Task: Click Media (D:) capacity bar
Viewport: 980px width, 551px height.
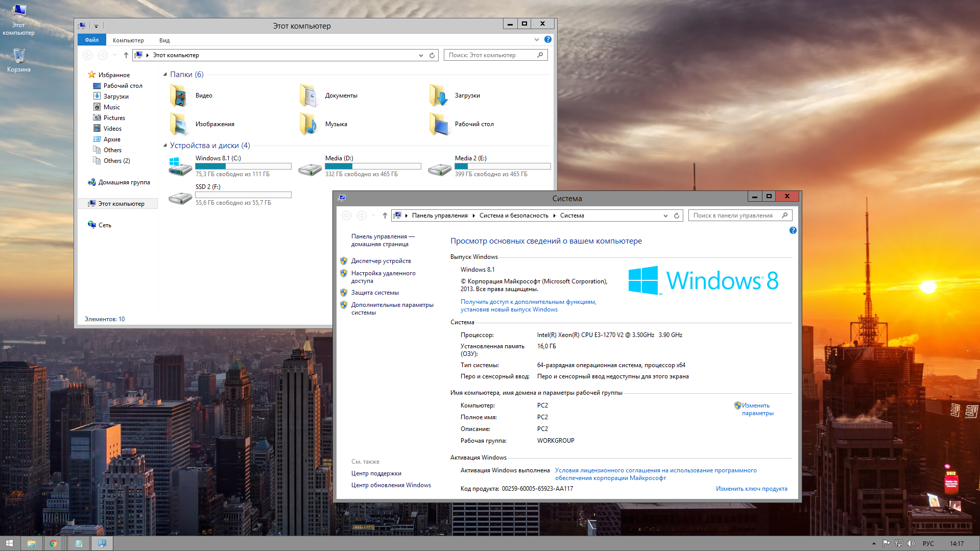Action: [373, 166]
